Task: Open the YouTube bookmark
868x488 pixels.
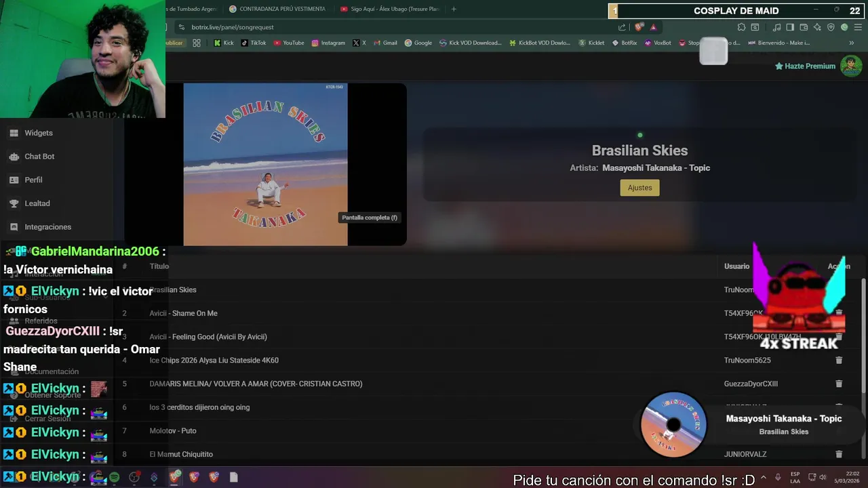Action: tap(289, 43)
